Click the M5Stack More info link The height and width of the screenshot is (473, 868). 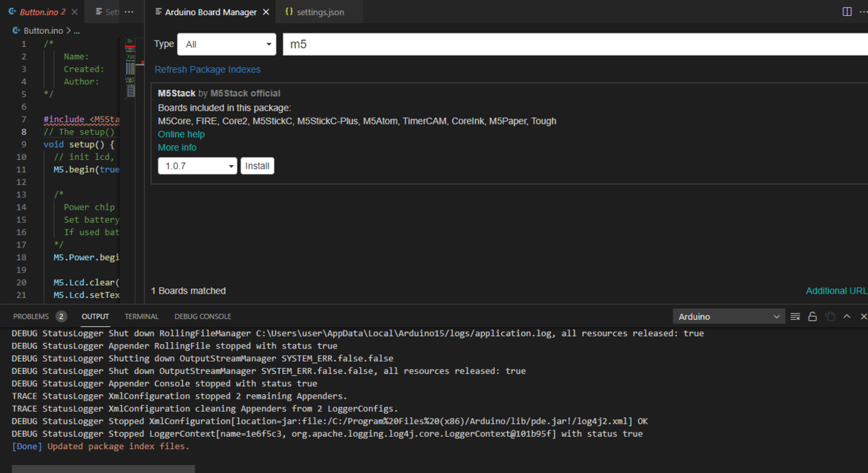click(177, 148)
